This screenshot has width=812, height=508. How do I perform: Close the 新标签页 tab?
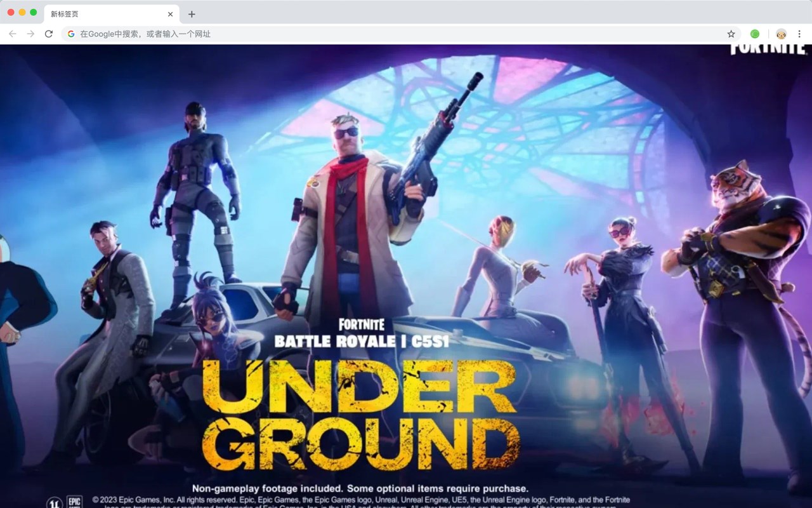click(x=170, y=14)
